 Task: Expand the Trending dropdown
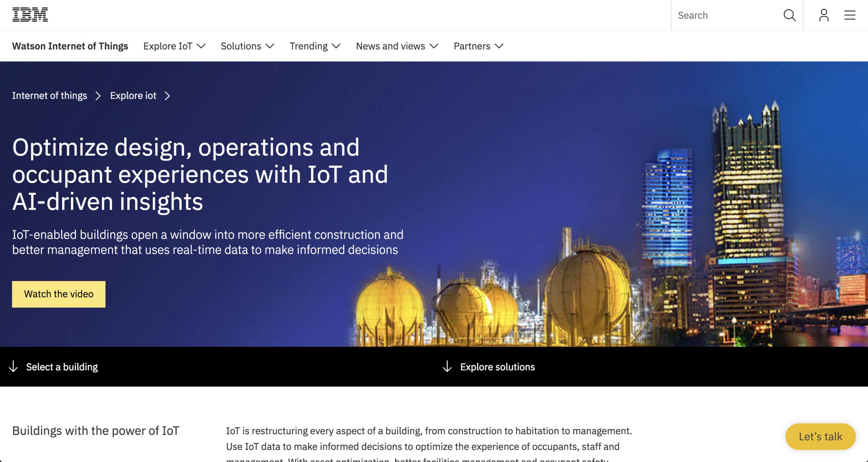[315, 46]
